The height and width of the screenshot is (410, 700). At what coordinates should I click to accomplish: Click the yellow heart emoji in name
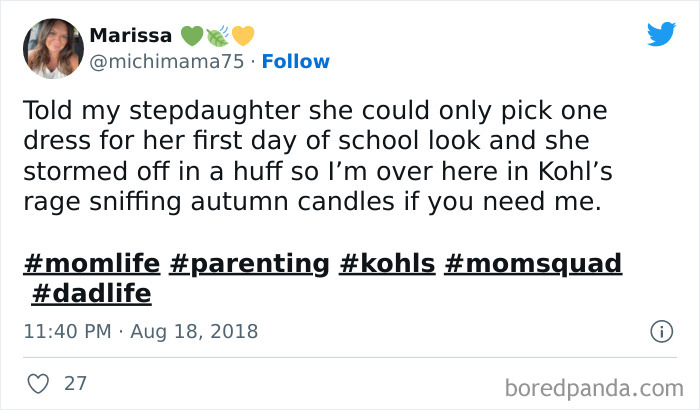(x=243, y=36)
